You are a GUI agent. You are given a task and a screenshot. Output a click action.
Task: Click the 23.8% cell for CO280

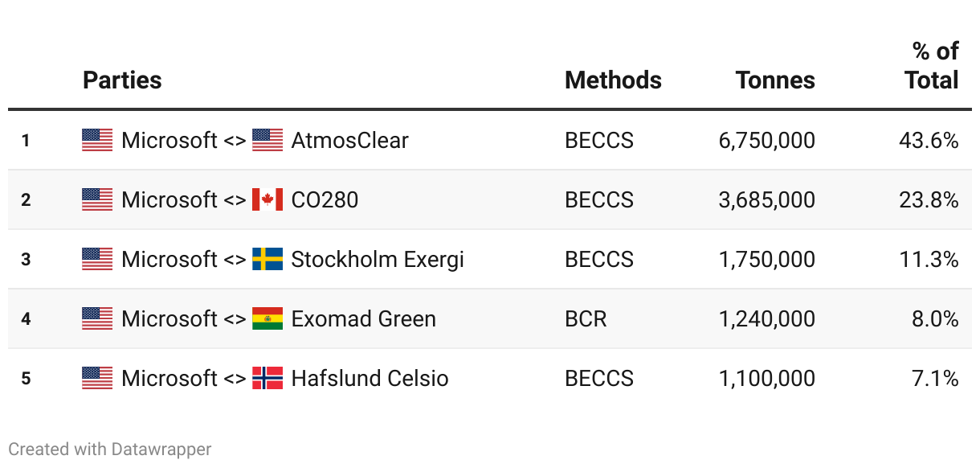click(929, 199)
